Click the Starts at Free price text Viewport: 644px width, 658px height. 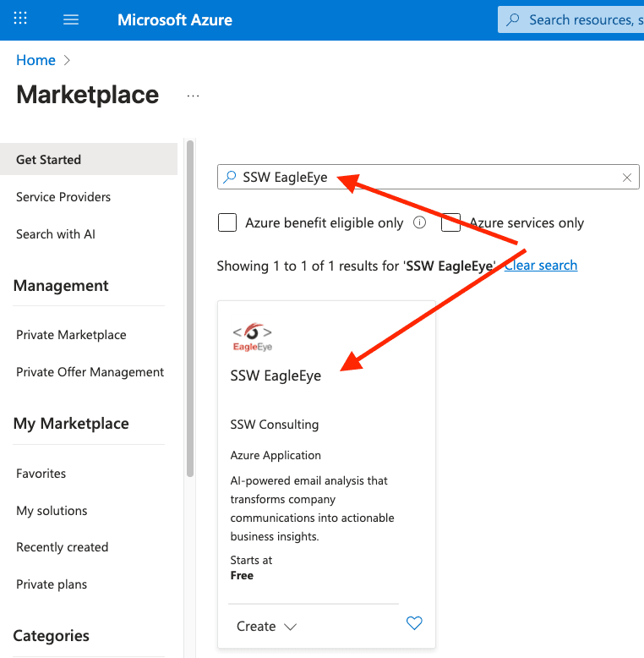point(251,568)
